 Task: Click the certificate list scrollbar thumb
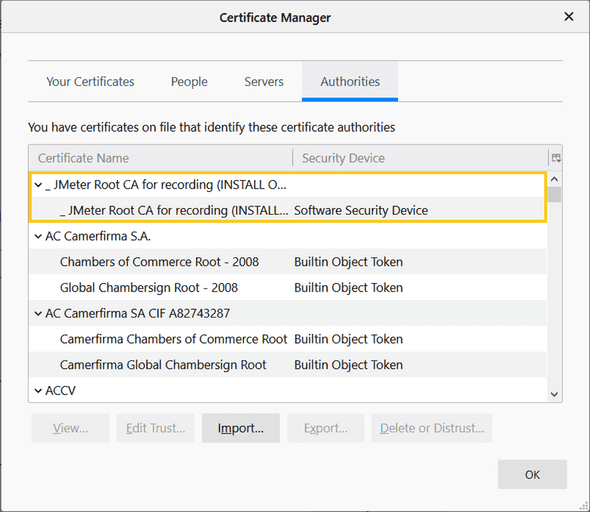(x=554, y=195)
